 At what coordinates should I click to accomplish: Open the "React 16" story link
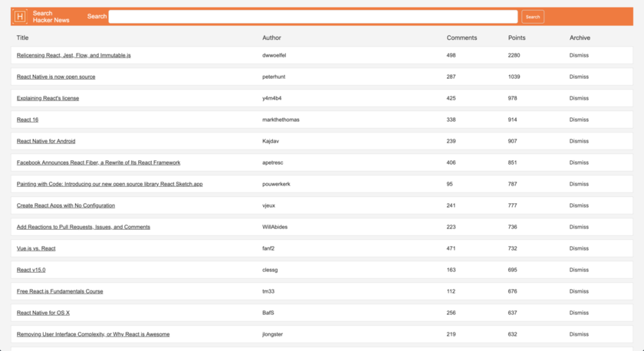pyautogui.click(x=28, y=120)
